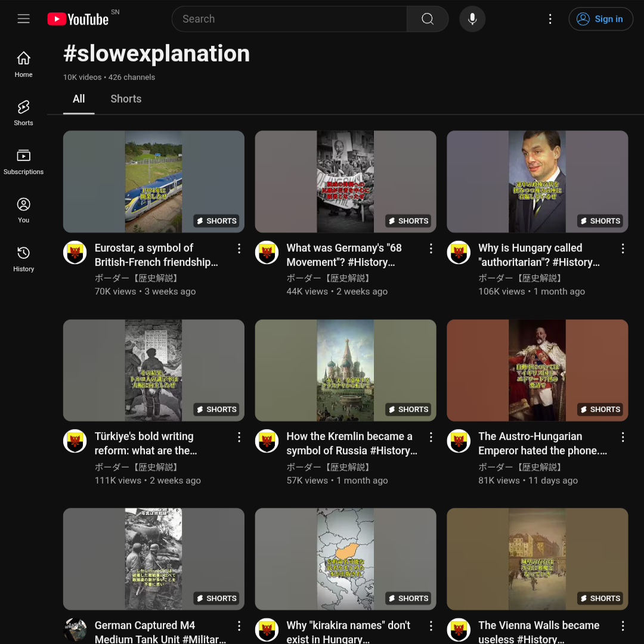Screen dimensions: 644x644
Task: Open Türkiye's bold writing reform video title
Action: 145,444
